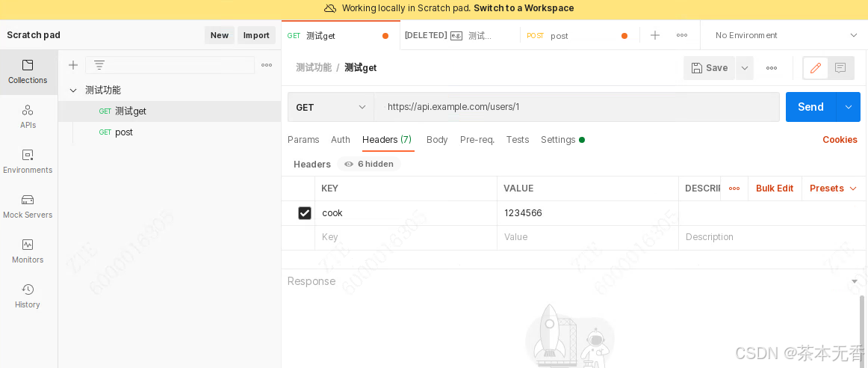Select the post request in tree
The width and height of the screenshot is (868, 368).
(170, 132)
